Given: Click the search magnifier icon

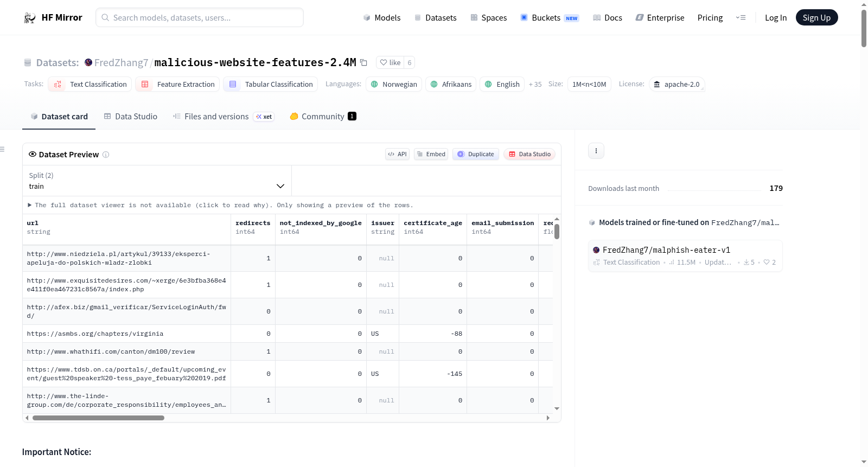Looking at the screenshot, I should point(105,18).
